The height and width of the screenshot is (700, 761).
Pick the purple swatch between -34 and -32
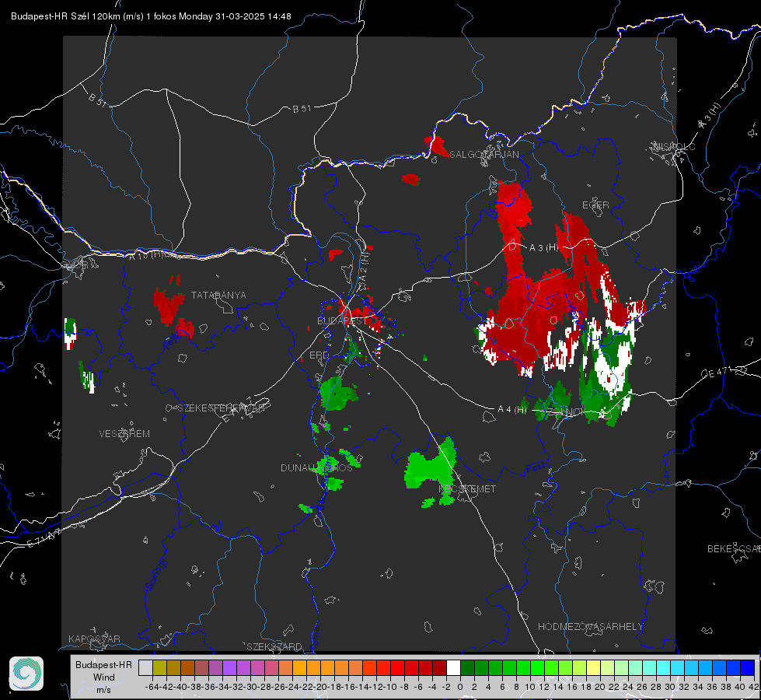[x=229, y=667]
